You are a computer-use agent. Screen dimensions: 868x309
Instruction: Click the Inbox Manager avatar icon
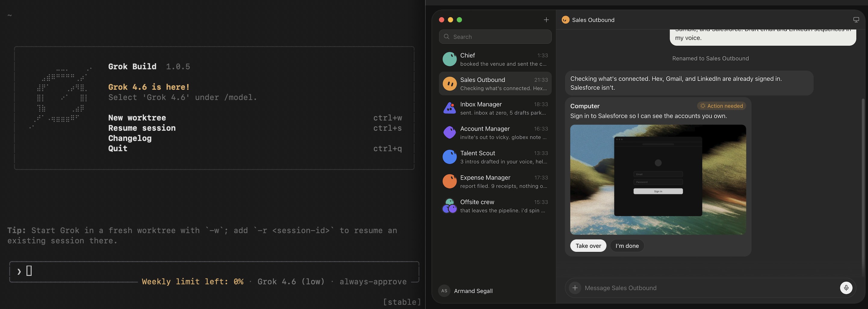pos(450,108)
